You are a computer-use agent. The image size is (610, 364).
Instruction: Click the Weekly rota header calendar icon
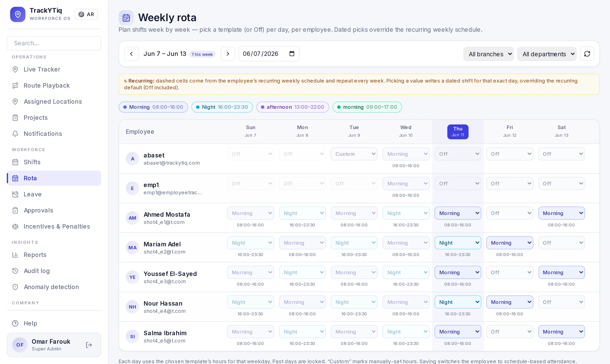[x=126, y=18]
